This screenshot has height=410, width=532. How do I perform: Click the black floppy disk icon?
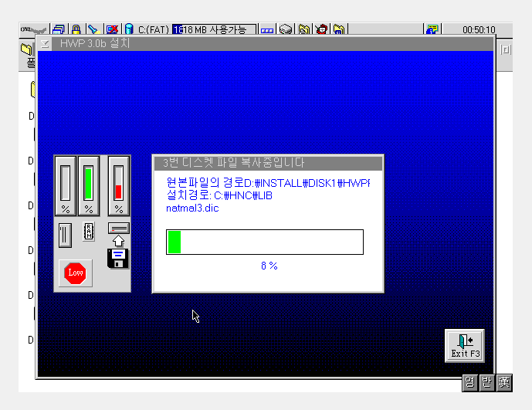point(118,258)
